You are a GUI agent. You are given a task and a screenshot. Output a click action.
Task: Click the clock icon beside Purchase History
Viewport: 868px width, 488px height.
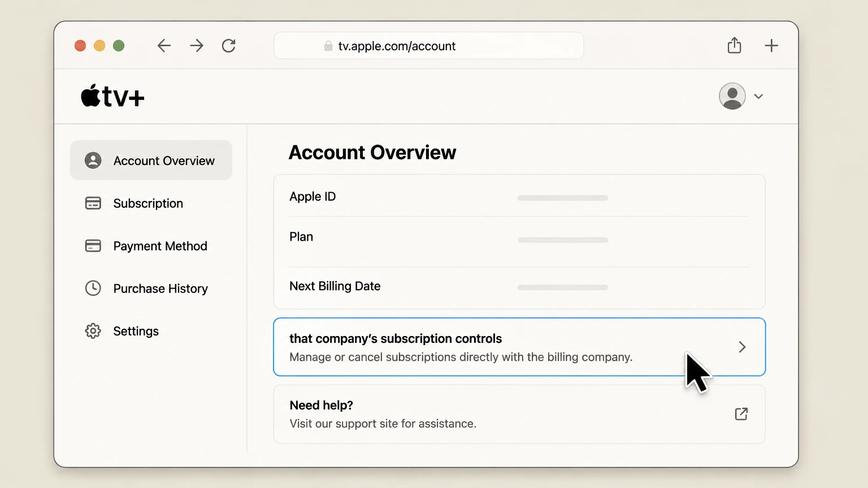tap(93, 288)
